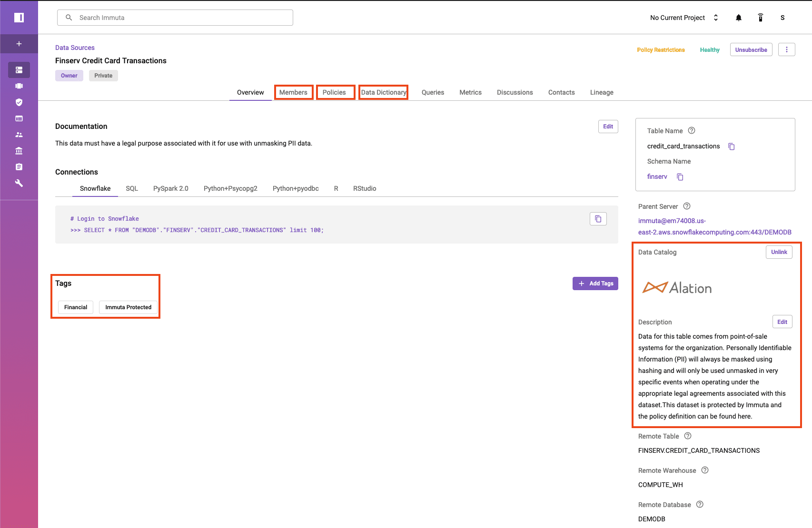Copy the table name credit_card_transactions
This screenshot has width=812, height=528.
tap(732, 147)
